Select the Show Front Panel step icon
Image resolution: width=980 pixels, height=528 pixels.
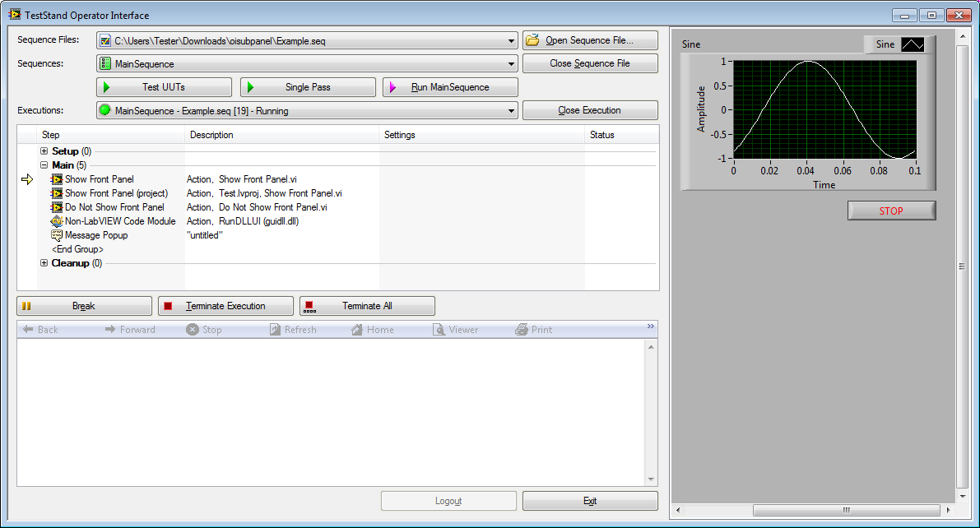pyautogui.click(x=57, y=179)
